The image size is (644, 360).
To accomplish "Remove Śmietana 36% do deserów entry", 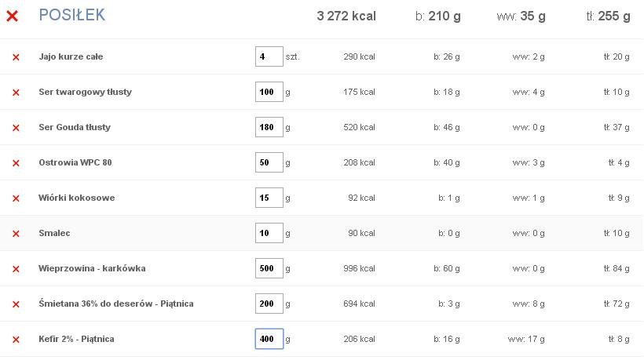I will click(x=16, y=304).
